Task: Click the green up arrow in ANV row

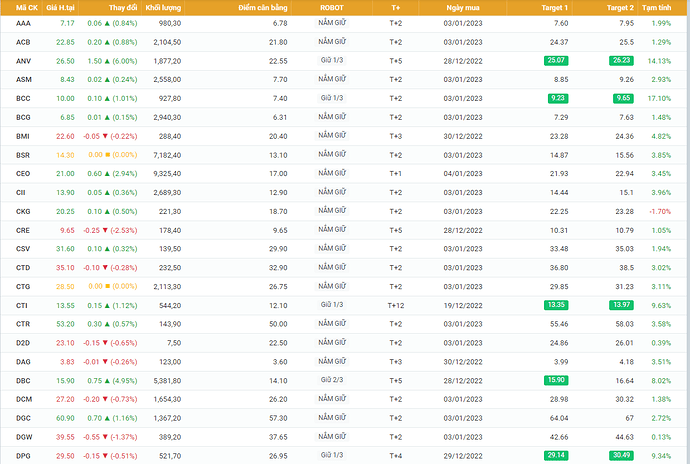Action: (106, 60)
